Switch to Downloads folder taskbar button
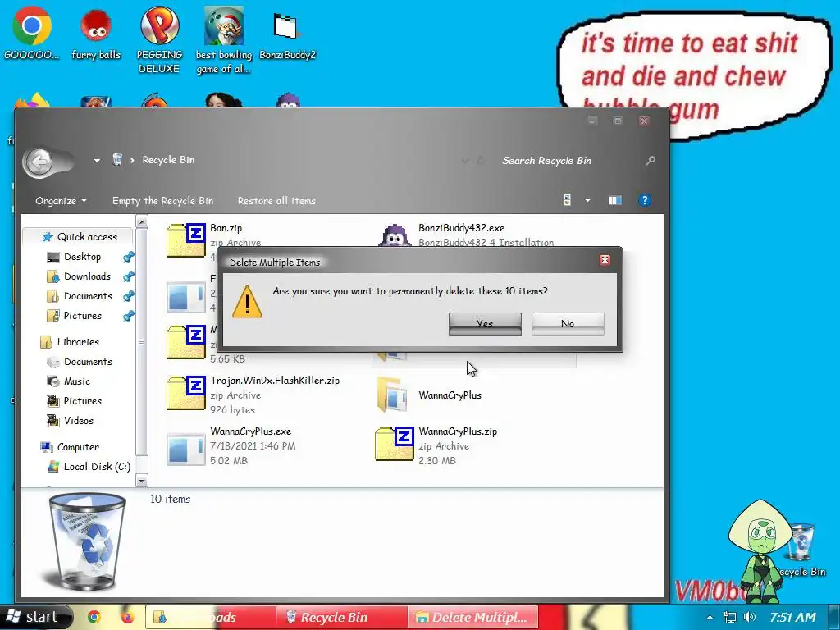This screenshot has width=840, height=630. [211, 617]
